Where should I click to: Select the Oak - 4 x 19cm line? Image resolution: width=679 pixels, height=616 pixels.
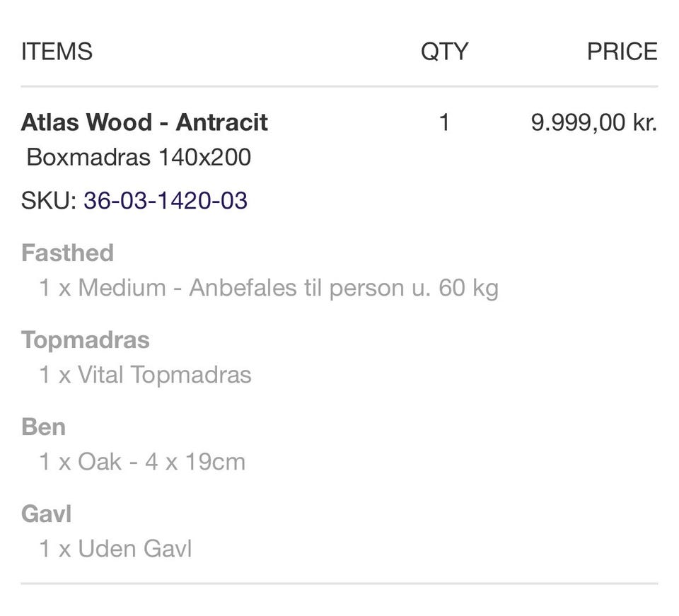142,462
